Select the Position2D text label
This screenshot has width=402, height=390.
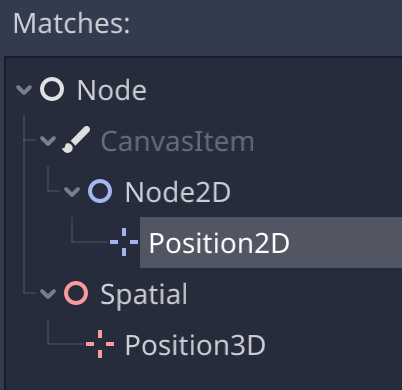pos(219,244)
